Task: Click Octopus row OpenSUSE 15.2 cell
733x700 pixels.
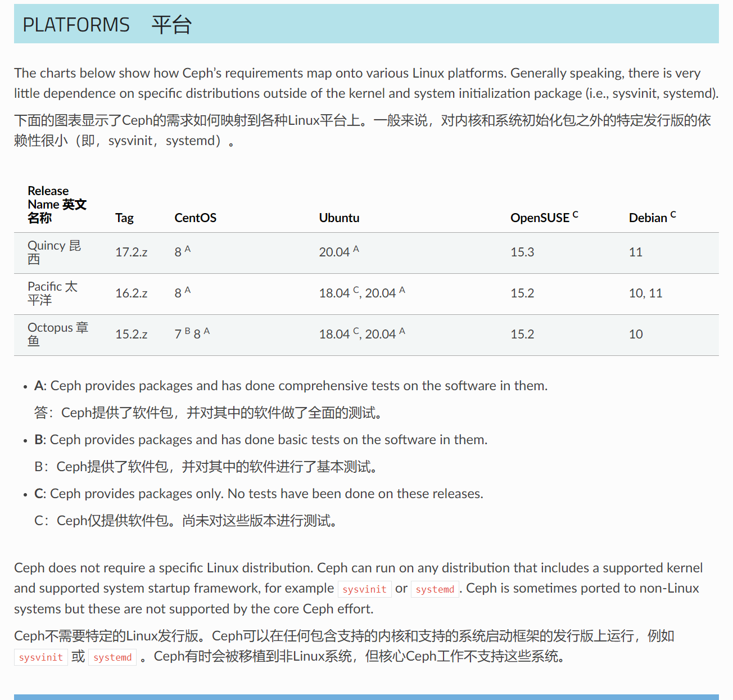Action: tap(522, 335)
